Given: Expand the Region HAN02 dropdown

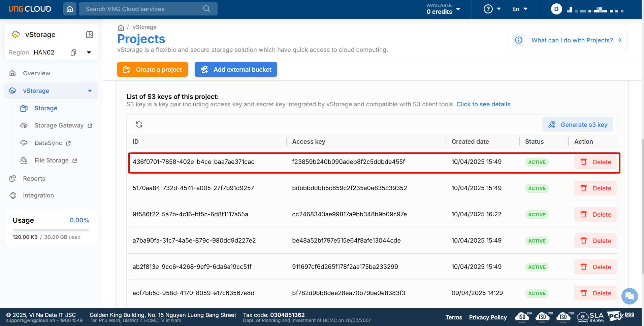Looking at the screenshot, I should point(89,52).
